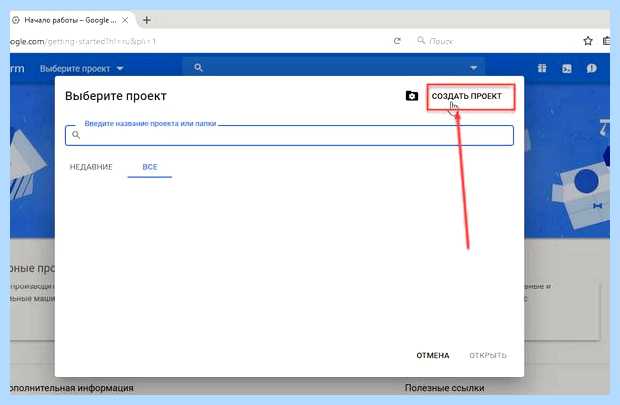Open the notifications alert icon in header
The height and width of the screenshot is (405, 620).
592,68
